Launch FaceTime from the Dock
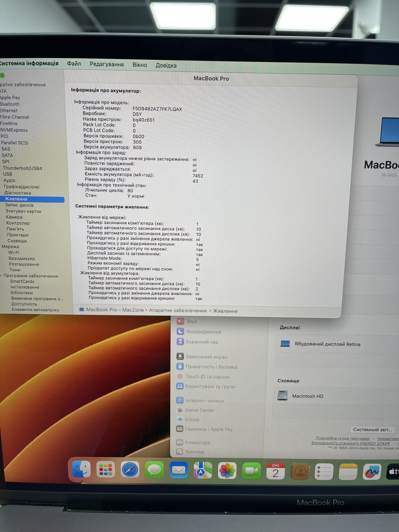 coord(252,471)
